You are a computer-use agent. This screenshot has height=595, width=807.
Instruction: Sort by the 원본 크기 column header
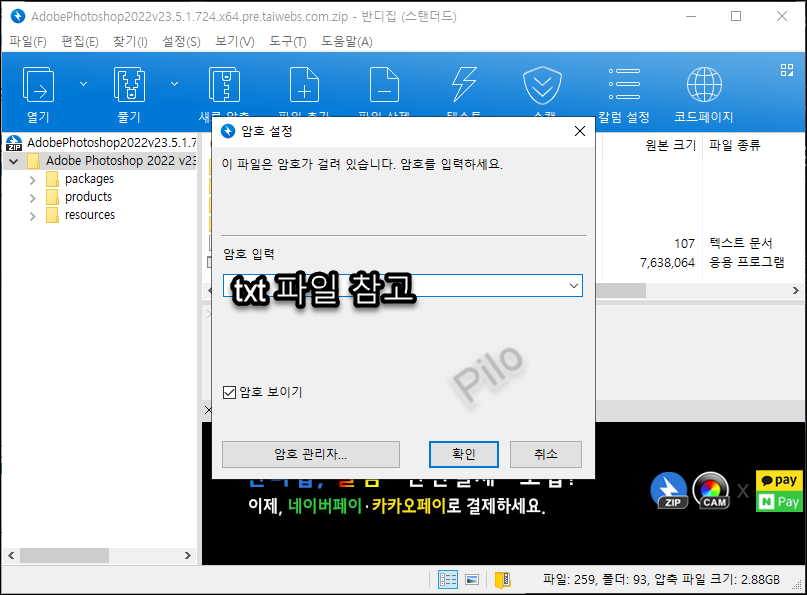point(671,145)
